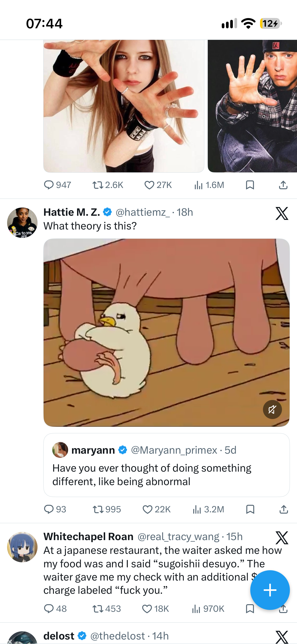The image size is (297, 644).
Task: Tap the blue compose new post button
Action: [270, 590]
